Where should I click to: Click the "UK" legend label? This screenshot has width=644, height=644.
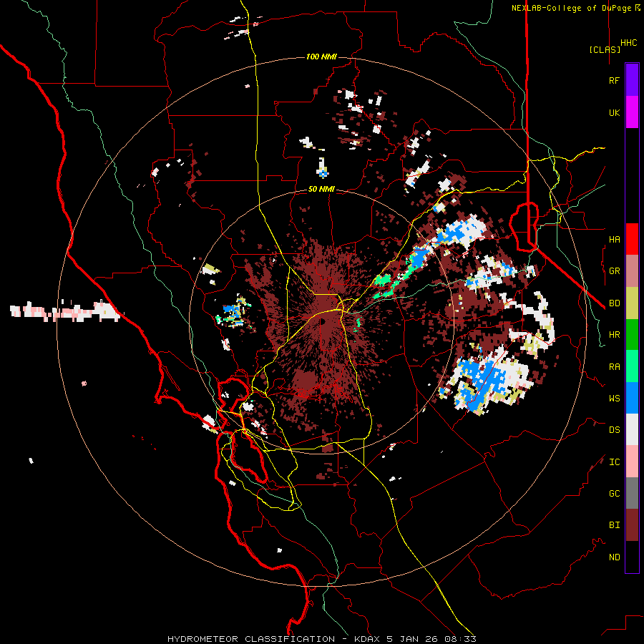click(614, 112)
